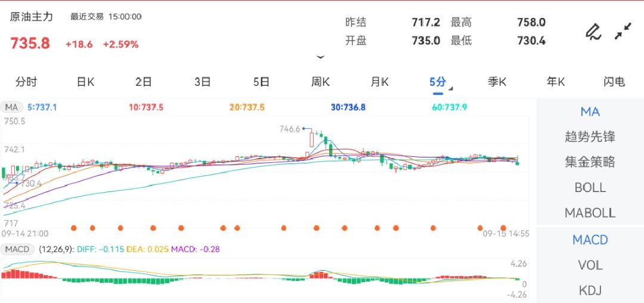The height and width of the screenshot is (303, 644).
Task: Click the 09-15 14:55 end date label
Action: click(x=506, y=234)
